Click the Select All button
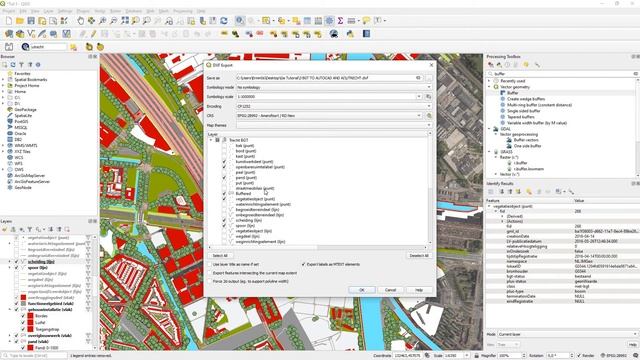The image size is (640, 360). [220, 256]
